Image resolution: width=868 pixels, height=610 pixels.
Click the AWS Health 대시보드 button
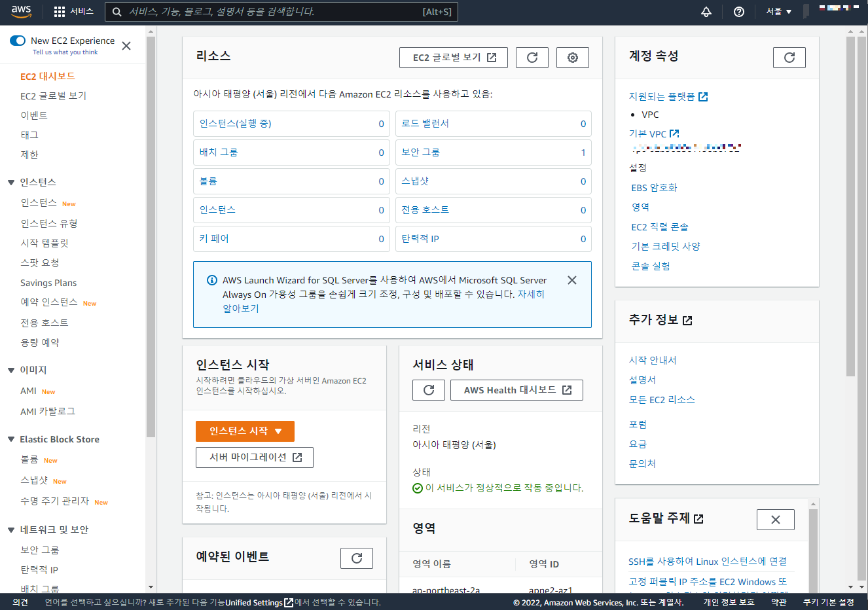(516, 390)
